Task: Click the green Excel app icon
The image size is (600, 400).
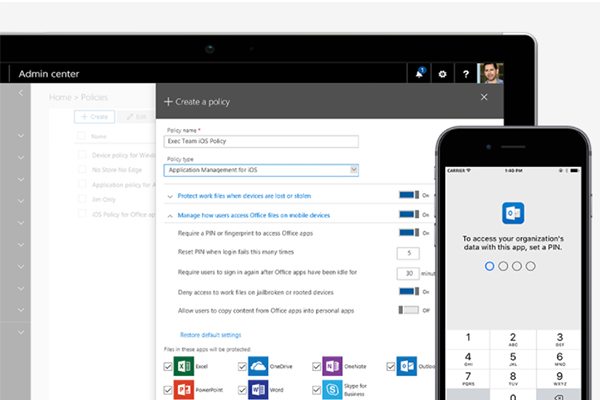Action: [184, 366]
